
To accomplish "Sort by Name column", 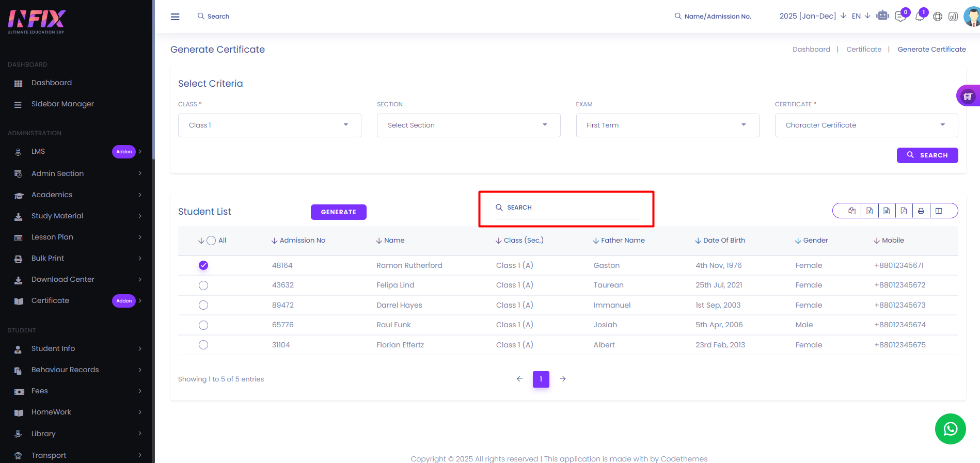I will click(x=390, y=241).
